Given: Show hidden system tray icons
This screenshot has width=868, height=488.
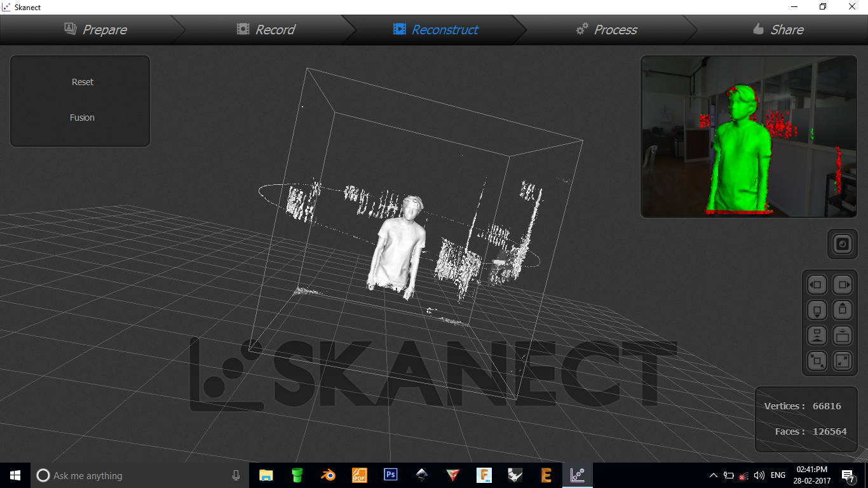Looking at the screenshot, I should (x=713, y=475).
